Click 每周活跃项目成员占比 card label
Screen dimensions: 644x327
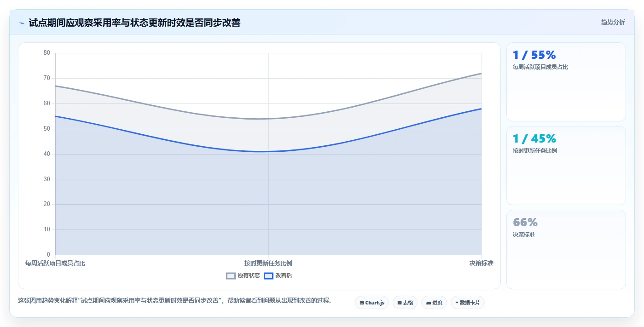540,67
